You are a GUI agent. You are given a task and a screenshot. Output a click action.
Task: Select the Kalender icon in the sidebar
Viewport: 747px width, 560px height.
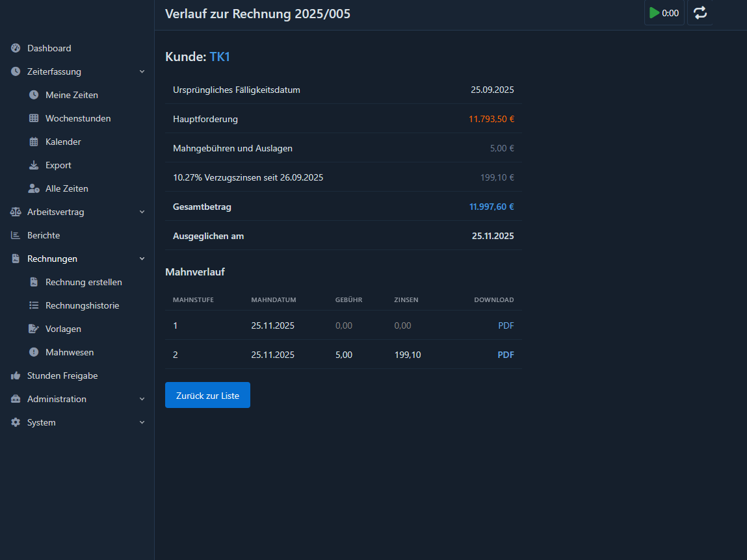[x=33, y=142]
